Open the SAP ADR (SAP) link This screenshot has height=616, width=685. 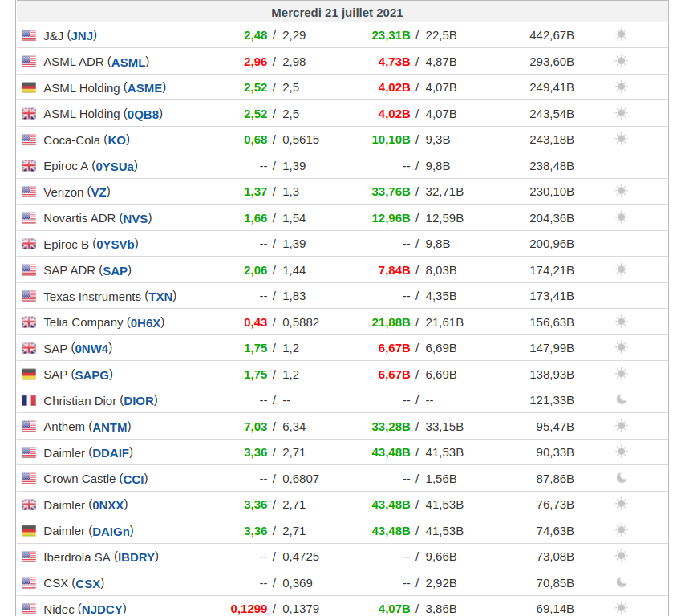(116, 271)
